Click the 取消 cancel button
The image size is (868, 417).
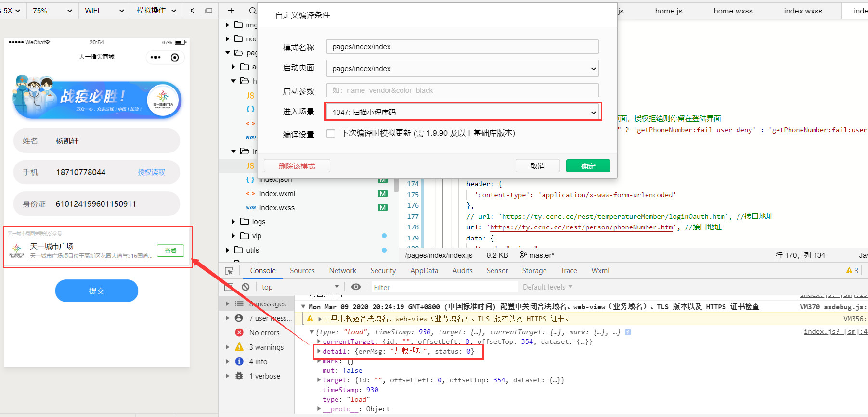(538, 166)
